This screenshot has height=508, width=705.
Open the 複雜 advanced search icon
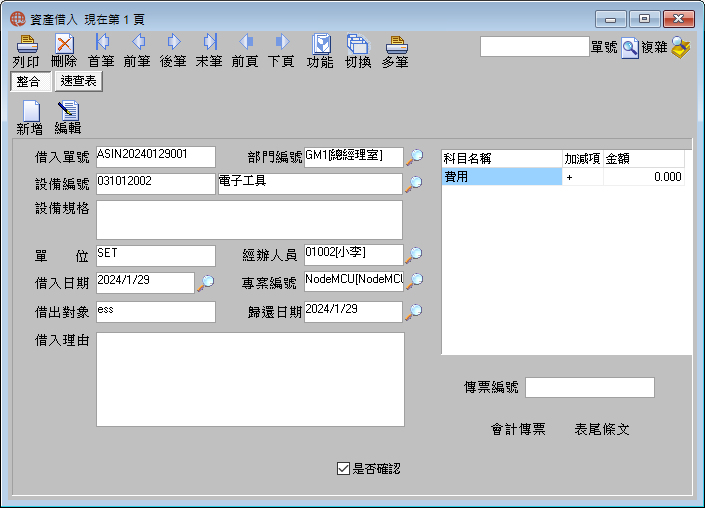tap(681, 47)
